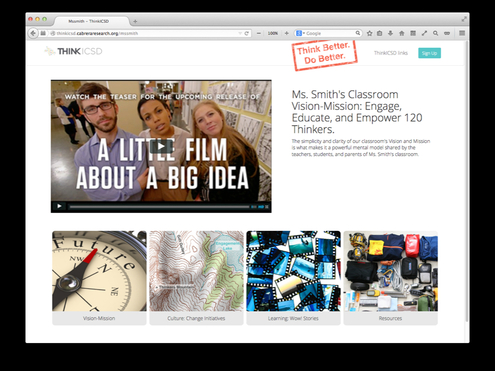Open the topographic map thumbnail
The image size is (495, 371).
pos(196,271)
